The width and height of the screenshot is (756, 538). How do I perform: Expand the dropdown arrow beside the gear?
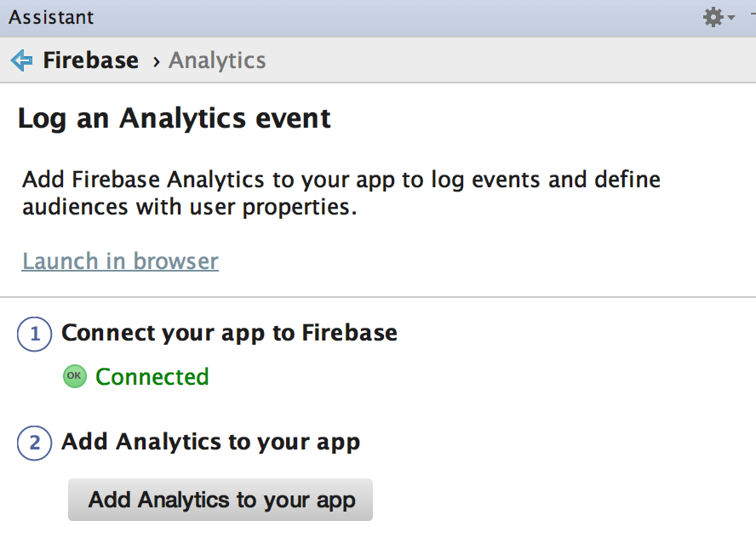tap(731, 17)
